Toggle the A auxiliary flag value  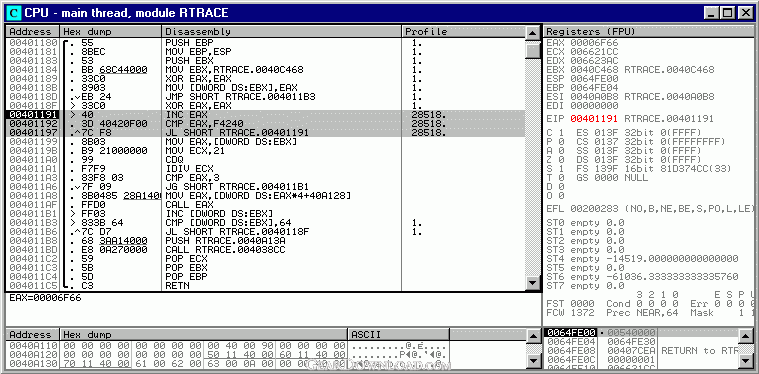tap(562, 150)
